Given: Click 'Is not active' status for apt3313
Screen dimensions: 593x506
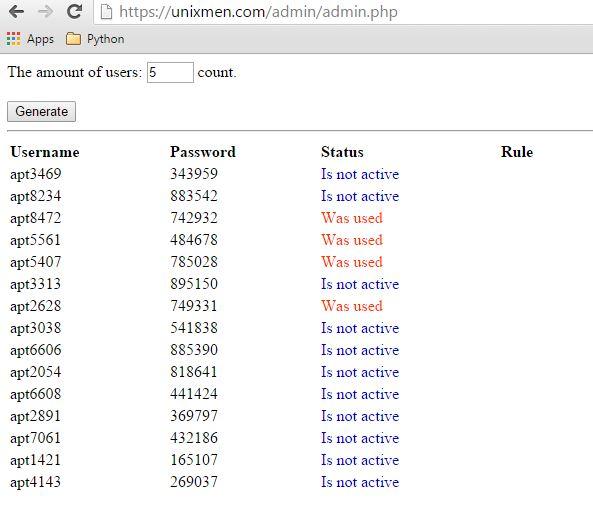Looking at the screenshot, I should (x=360, y=284).
